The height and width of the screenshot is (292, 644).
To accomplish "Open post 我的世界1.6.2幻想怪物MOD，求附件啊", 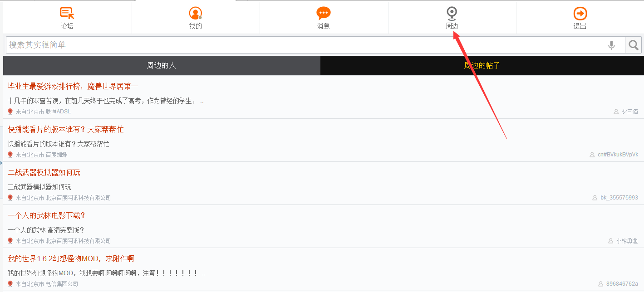I will pyautogui.click(x=71, y=258).
